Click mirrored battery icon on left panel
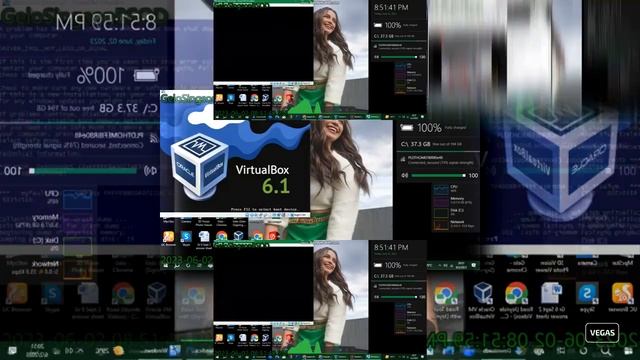640x360 pixels. click(x=147, y=75)
